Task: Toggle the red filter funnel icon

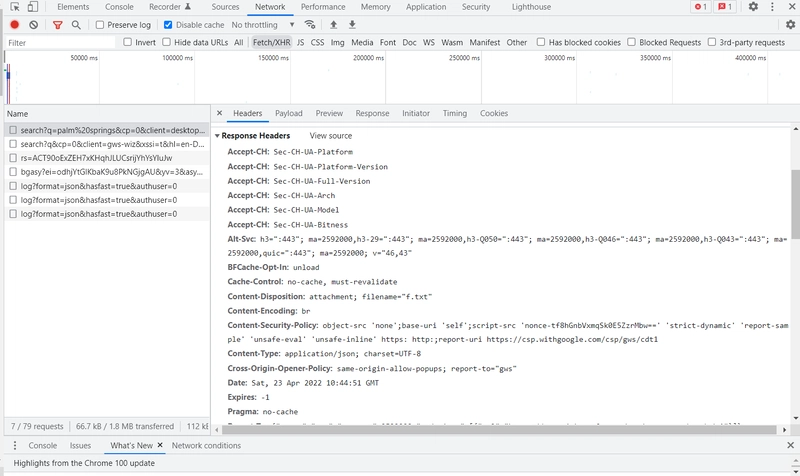Action: point(58,24)
